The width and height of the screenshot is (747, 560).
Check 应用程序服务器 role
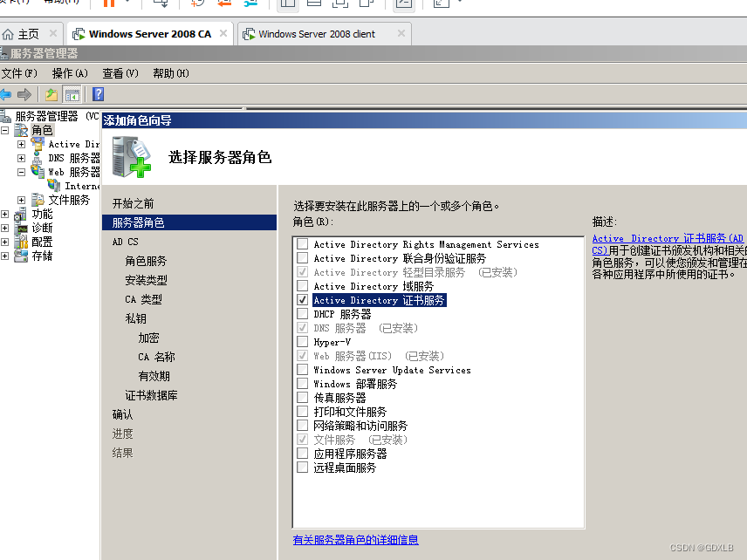[302, 454]
